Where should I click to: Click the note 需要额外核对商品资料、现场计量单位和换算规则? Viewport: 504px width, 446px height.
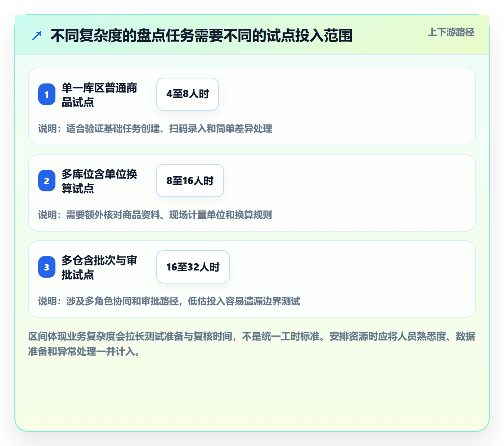point(169,215)
